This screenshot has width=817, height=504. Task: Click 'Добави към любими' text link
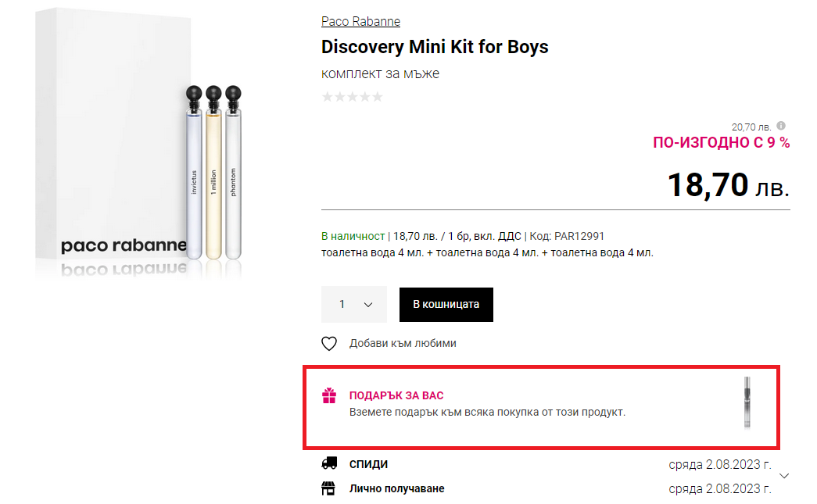pyautogui.click(x=403, y=344)
